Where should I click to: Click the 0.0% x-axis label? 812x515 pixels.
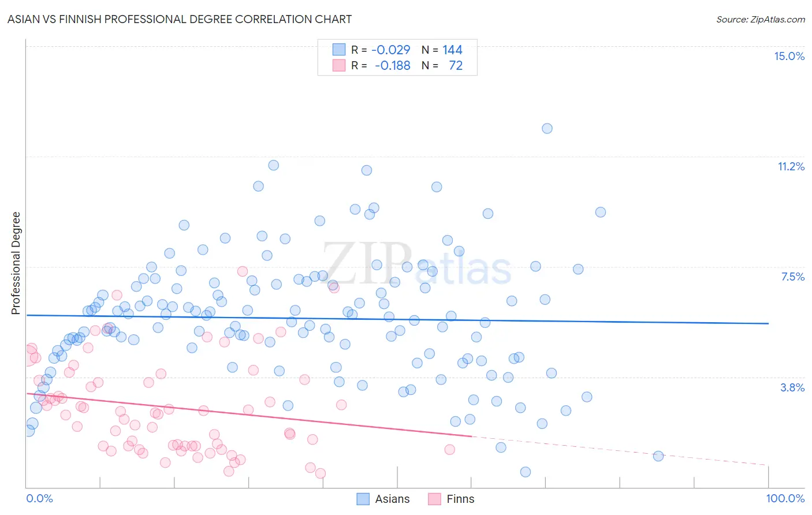tap(40, 498)
